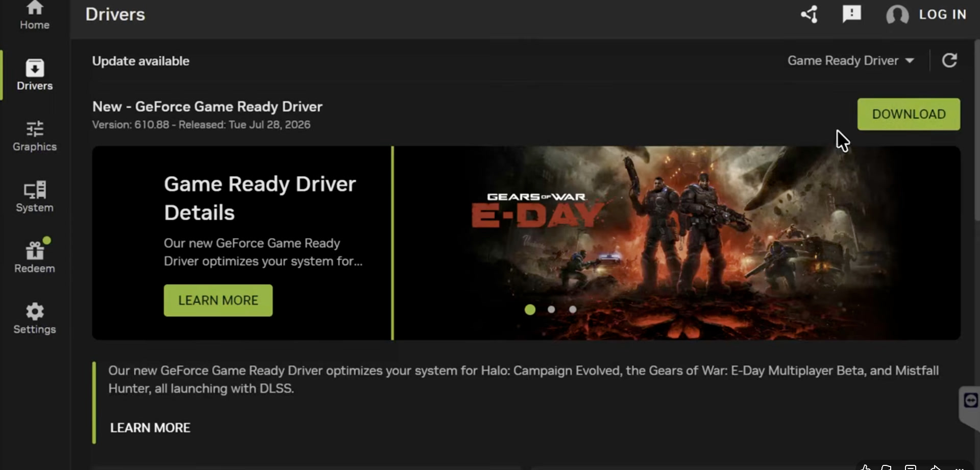The height and width of the screenshot is (470, 980).
Task: Click the vertical scrollbar on right edge
Action: click(x=977, y=130)
